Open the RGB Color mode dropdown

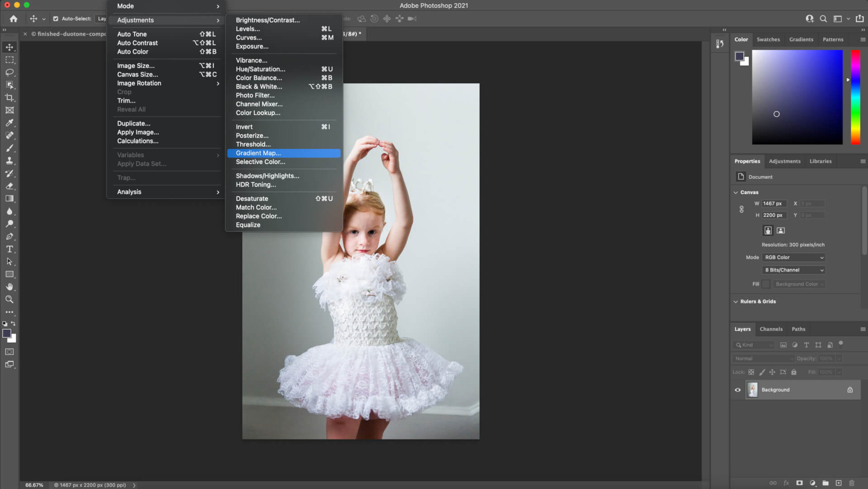click(794, 257)
